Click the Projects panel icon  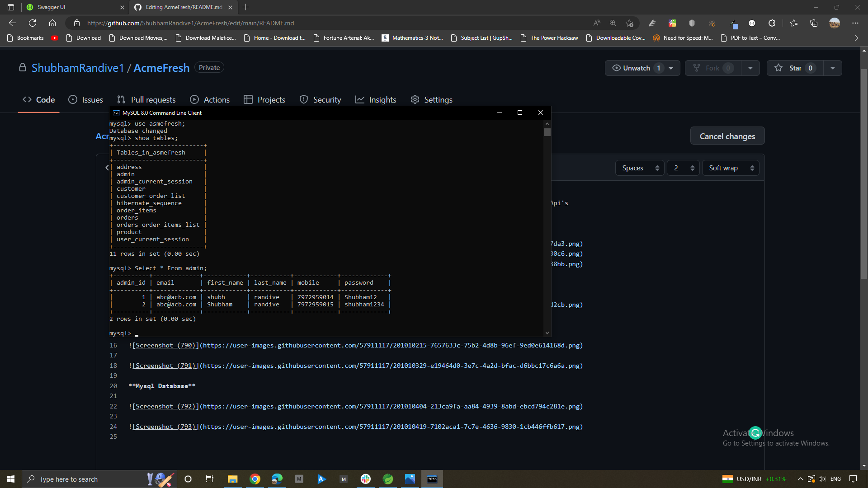tap(249, 99)
